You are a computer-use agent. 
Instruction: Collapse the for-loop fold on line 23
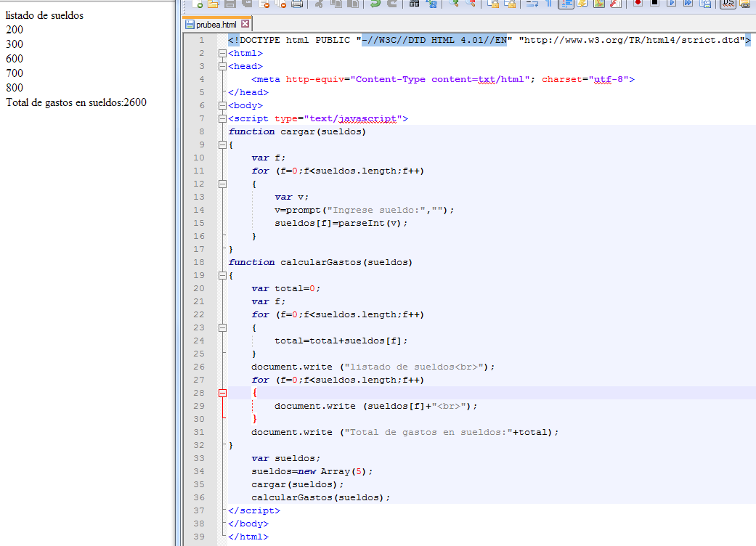(x=222, y=327)
